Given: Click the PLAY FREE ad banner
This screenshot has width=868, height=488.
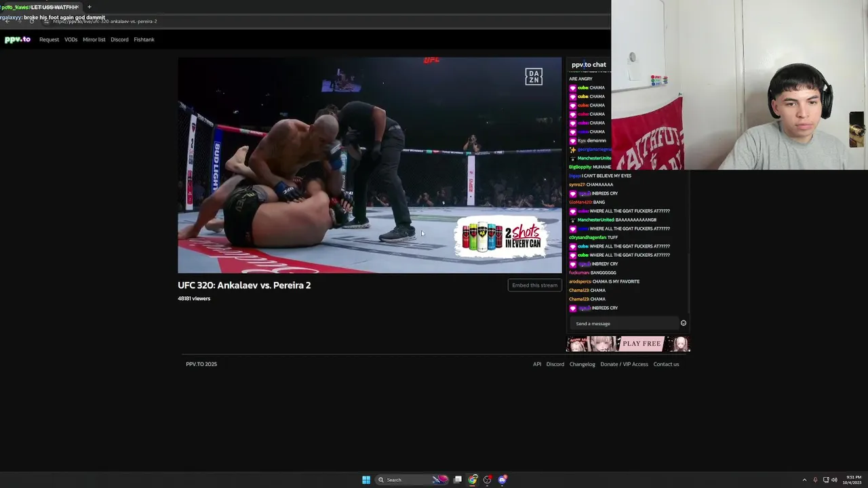Looking at the screenshot, I should tap(628, 344).
